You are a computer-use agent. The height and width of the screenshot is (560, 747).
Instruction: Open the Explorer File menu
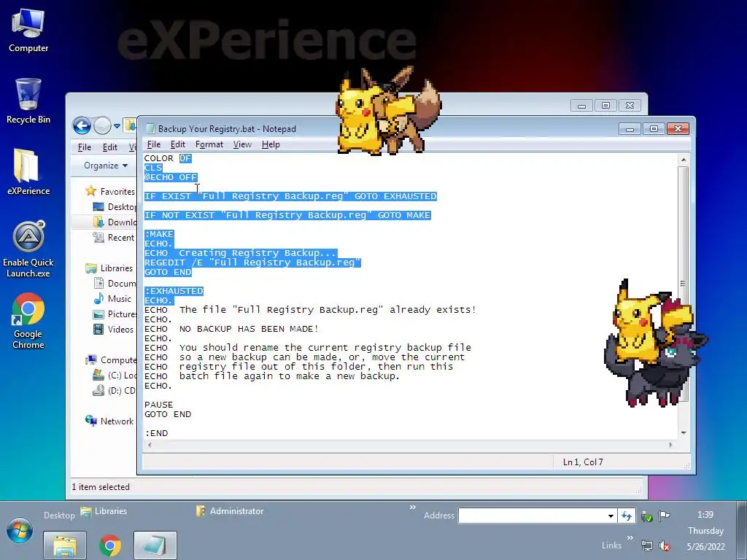[85, 147]
